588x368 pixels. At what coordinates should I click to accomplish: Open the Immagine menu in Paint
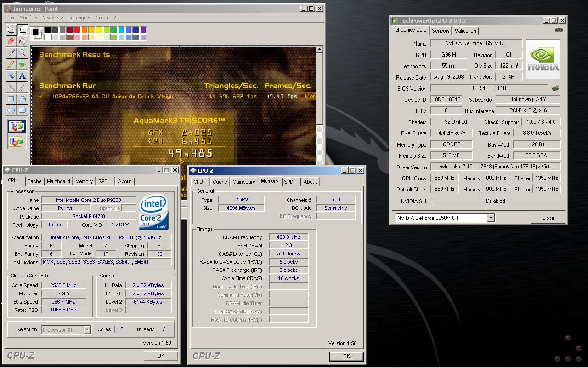pyautogui.click(x=79, y=17)
